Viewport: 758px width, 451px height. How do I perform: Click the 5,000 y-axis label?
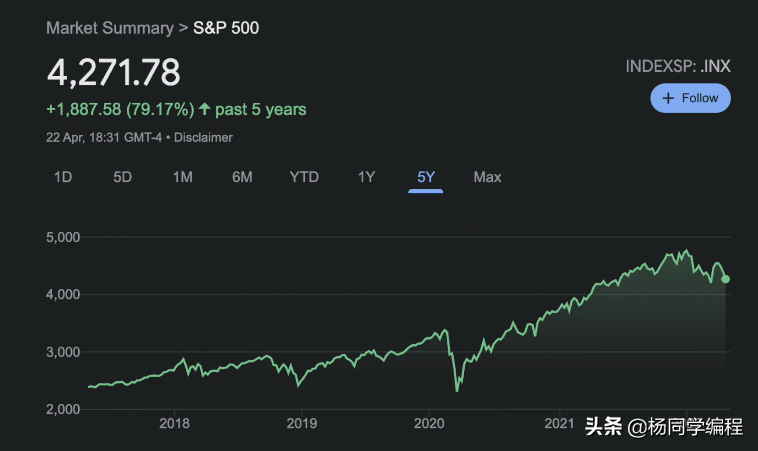64,237
